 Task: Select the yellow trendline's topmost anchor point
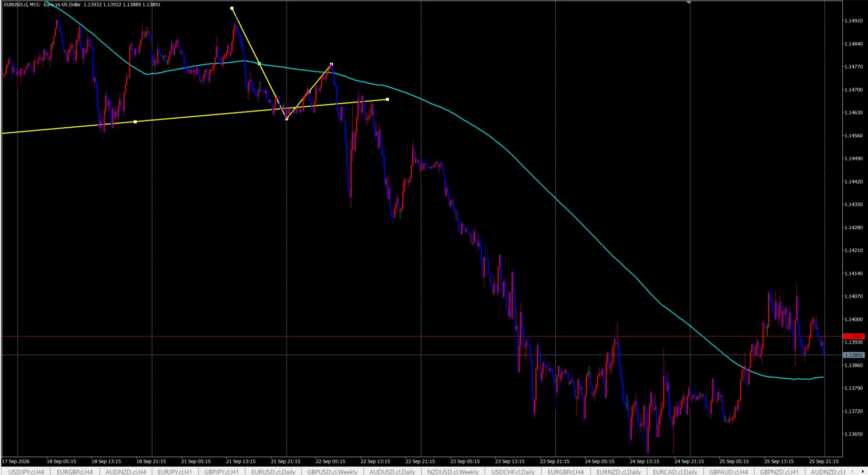click(232, 8)
